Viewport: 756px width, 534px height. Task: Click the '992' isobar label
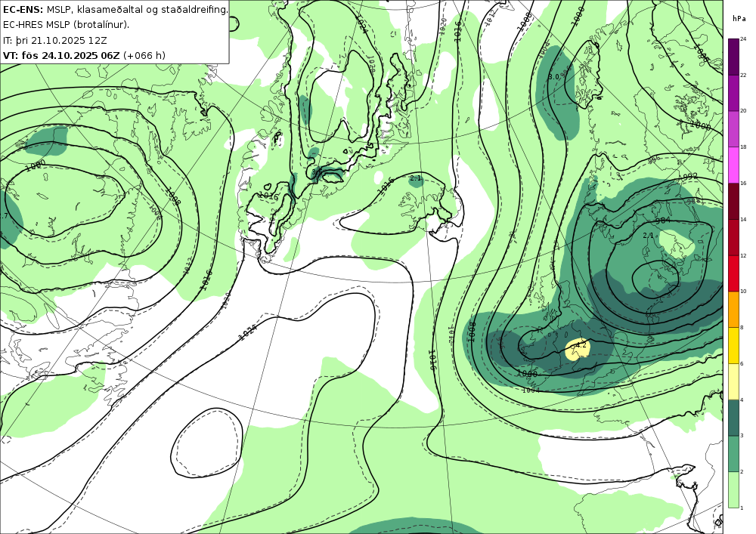pyautogui.click(x=690, y=177)
